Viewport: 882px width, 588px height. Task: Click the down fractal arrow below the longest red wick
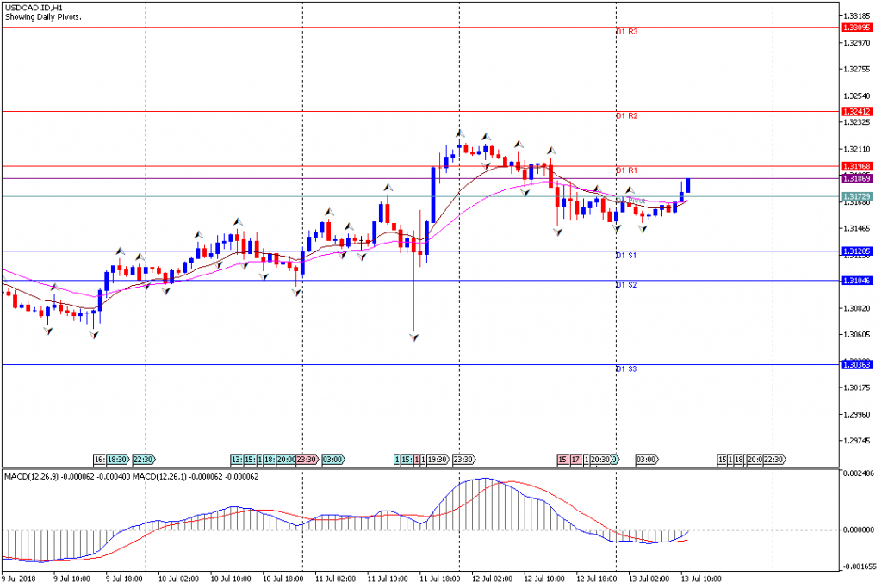point(414,338)
